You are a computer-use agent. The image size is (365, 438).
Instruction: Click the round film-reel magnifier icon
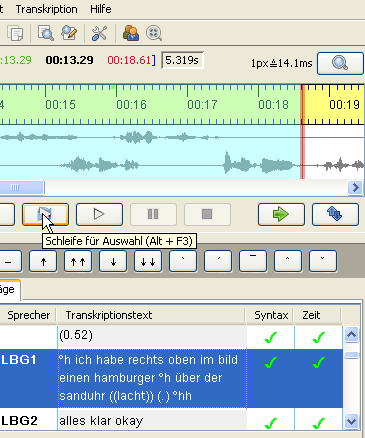pyautogui.click(x=154, y=33)
